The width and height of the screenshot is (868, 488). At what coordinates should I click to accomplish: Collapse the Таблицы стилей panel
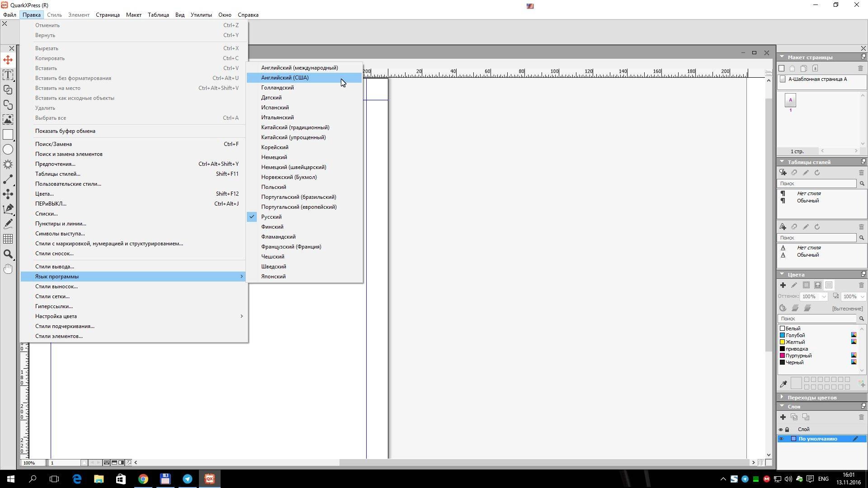click(x=782, y=162)
